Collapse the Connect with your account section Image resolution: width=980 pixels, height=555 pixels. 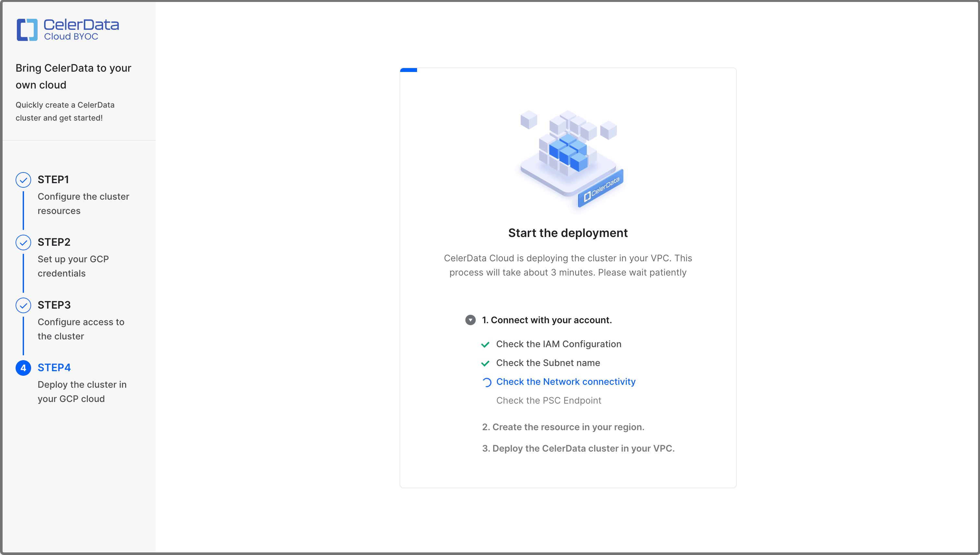click(470, 320)
